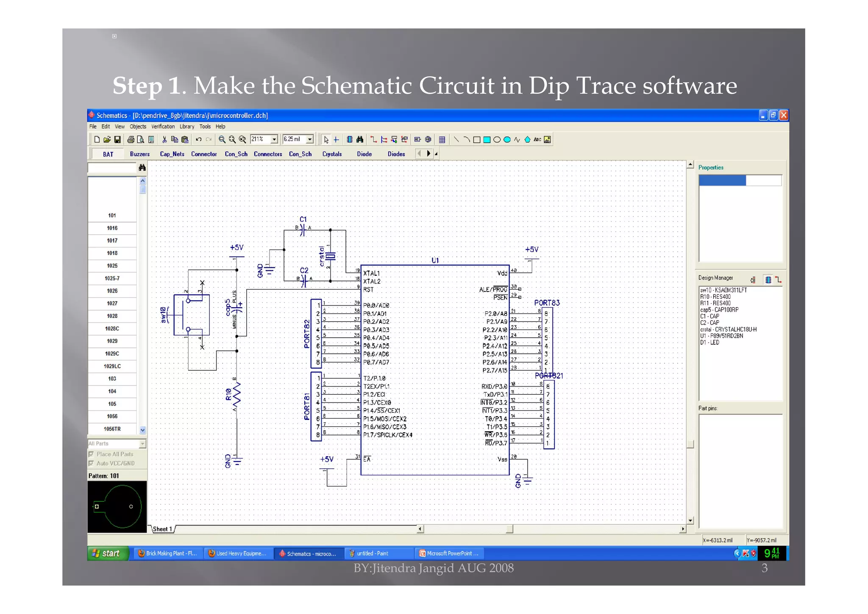Open the Objects menu

pos(138,127)
